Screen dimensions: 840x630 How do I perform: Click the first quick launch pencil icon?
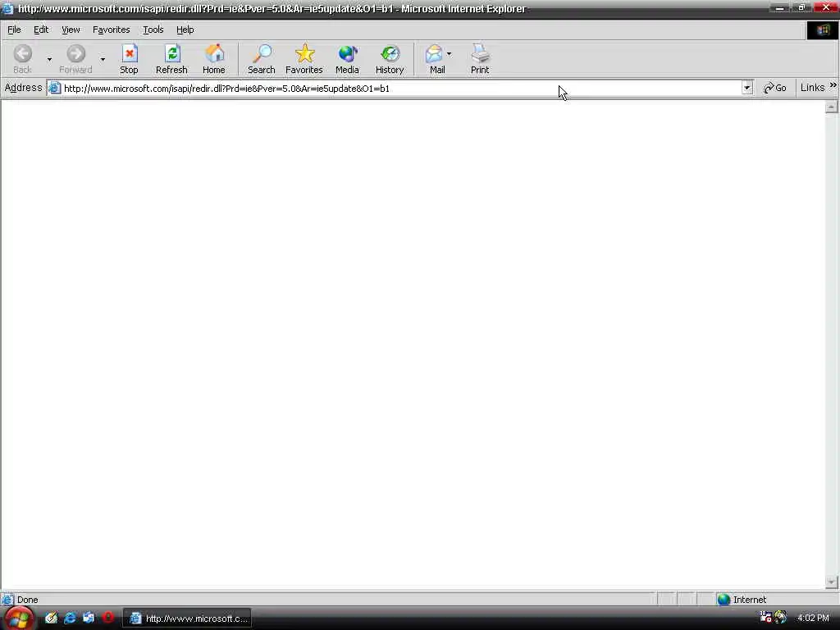51,618
